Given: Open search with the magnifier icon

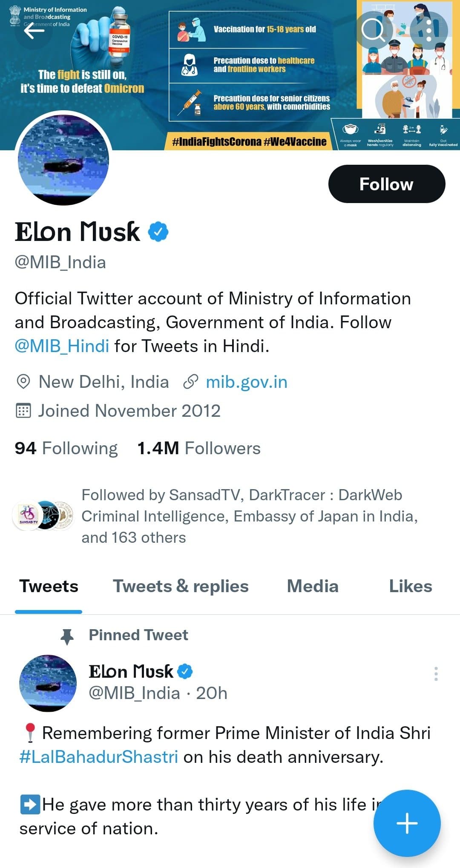Looking at the screenshot, I should (x=373, y=30).
